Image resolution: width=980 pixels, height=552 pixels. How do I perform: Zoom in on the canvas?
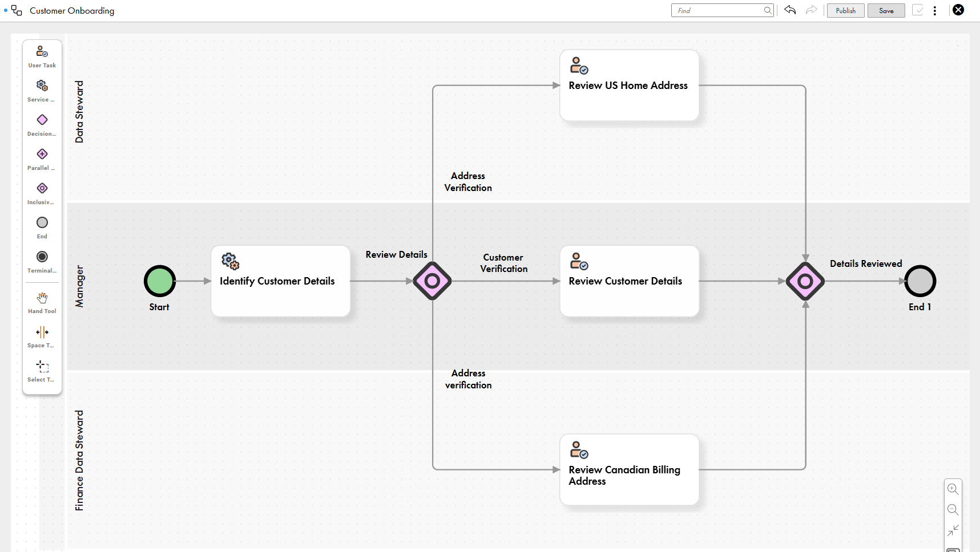point(953,489)
